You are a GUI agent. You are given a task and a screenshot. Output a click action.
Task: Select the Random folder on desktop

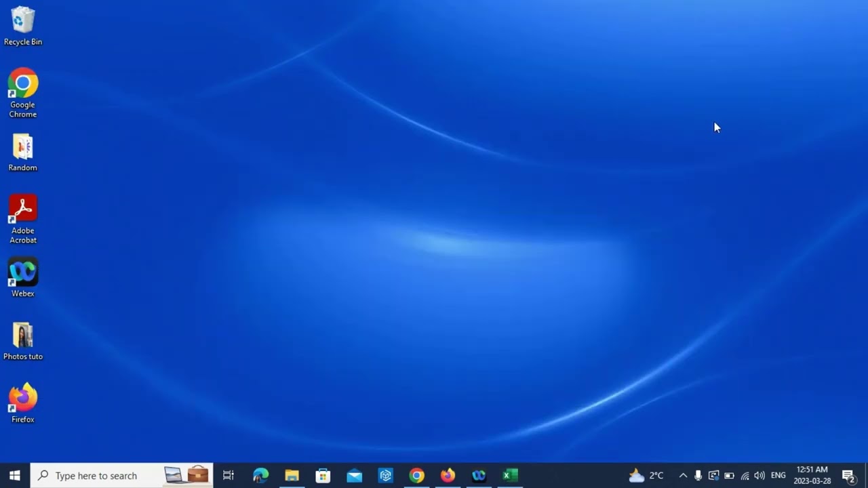22,152
